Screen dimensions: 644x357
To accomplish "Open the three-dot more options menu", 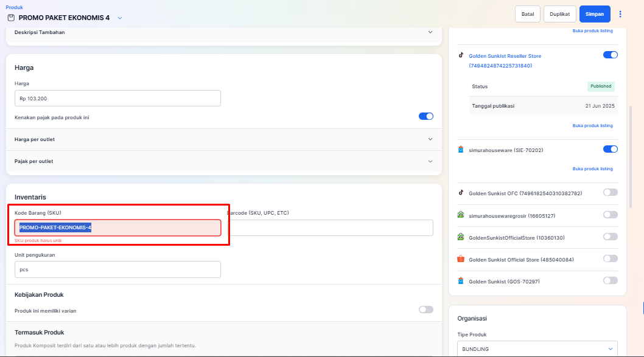I will (x=620, y=14).
